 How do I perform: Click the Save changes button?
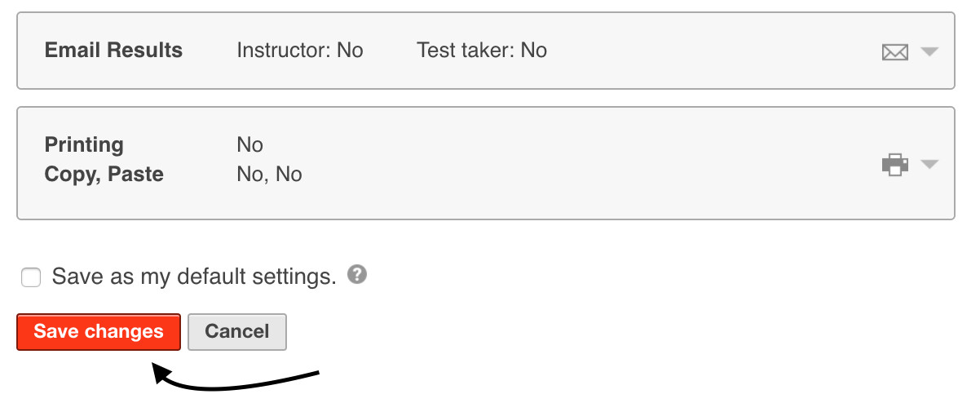(99, 332)
